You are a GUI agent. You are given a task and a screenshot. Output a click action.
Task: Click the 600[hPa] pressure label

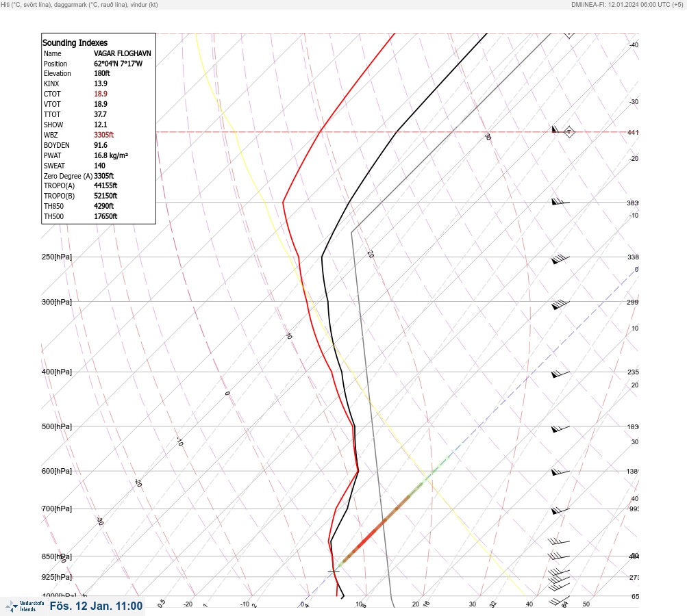coord(57,471)
